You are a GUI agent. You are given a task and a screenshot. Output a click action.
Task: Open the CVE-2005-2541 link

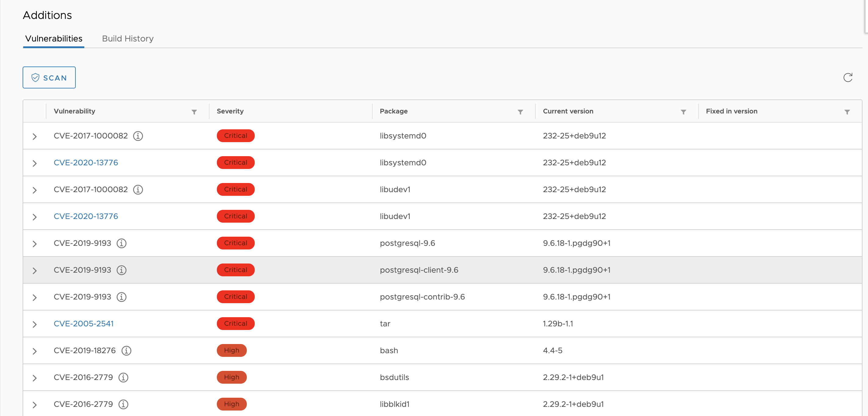click(83, 324)
